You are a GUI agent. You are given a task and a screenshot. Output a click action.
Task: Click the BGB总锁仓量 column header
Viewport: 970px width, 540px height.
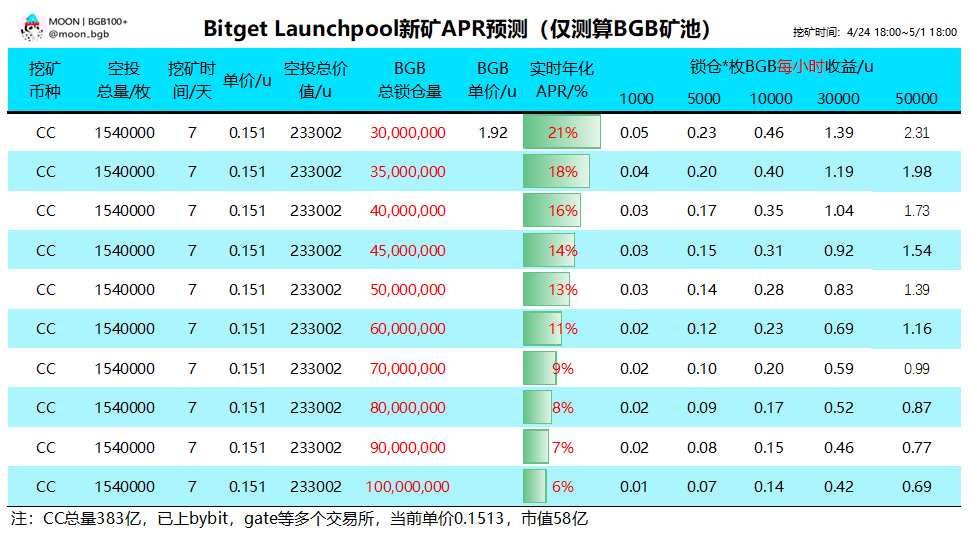coord(410,80)
